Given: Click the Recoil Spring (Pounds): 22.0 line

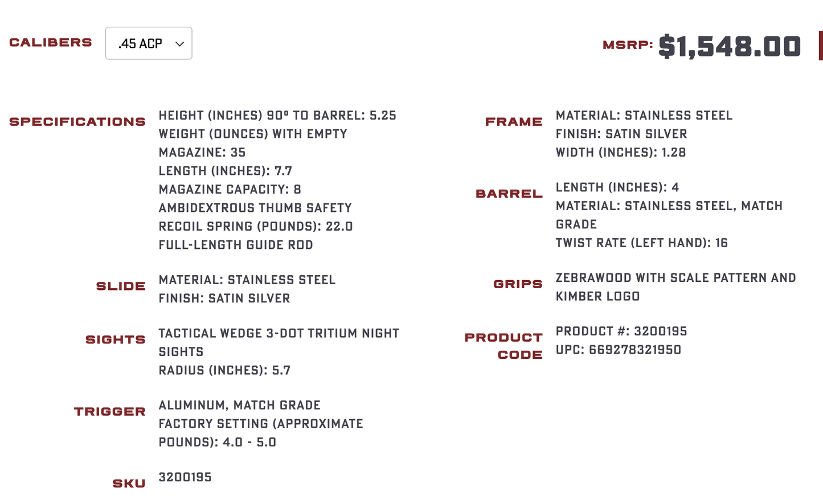Looking at the screenshot, I should pyautogui.click(x=256, y=227).
